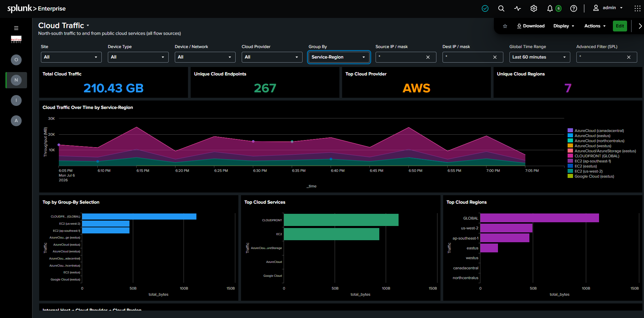The height and width of the screenshot is (318, 644).
Task: Open the search magnifier in top bar
Action: click(501, 8)
